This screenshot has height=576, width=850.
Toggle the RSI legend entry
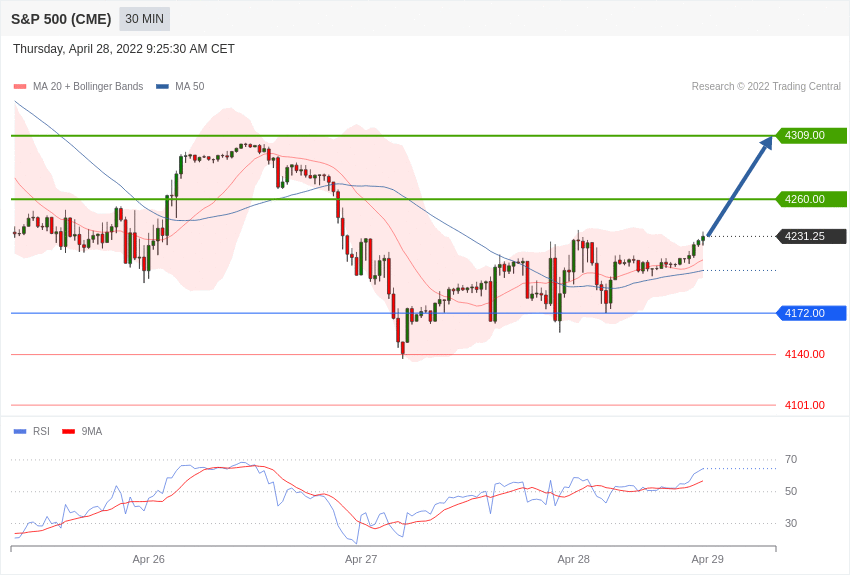coord(31,431)
